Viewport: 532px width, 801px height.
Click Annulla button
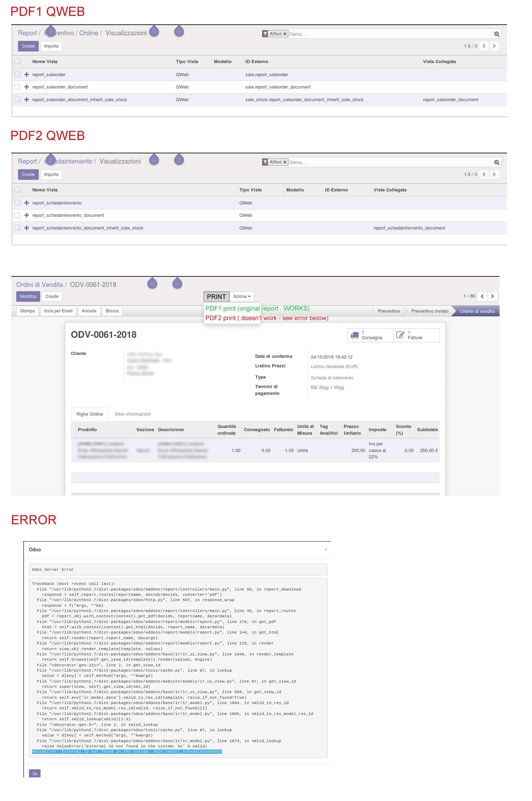coord(89,311)
